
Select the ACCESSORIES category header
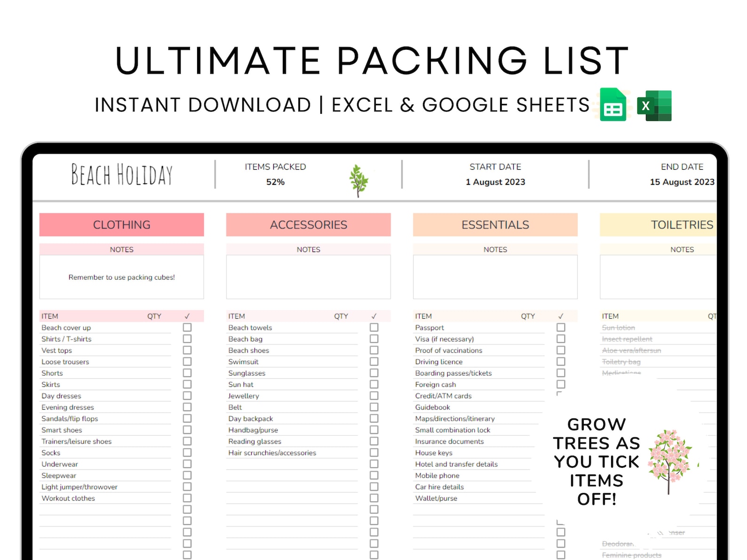pyautogui.click(x=309, y=225)
